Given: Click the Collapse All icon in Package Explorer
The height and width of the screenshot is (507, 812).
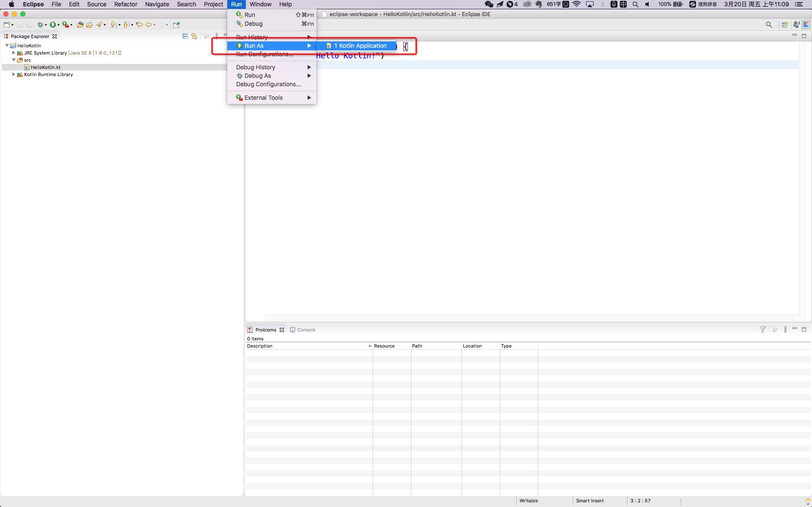Looking at the screenshot, I should coord(185,36).
